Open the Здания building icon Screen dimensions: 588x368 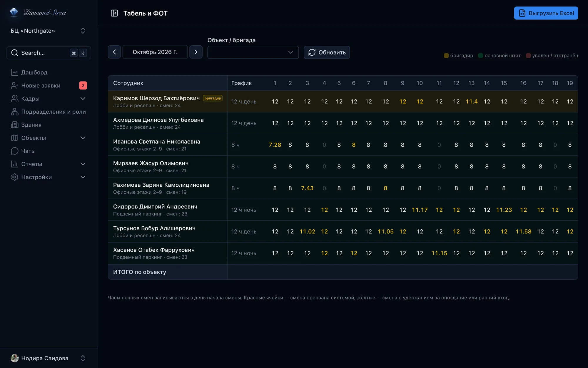click(x=14, y=125)
